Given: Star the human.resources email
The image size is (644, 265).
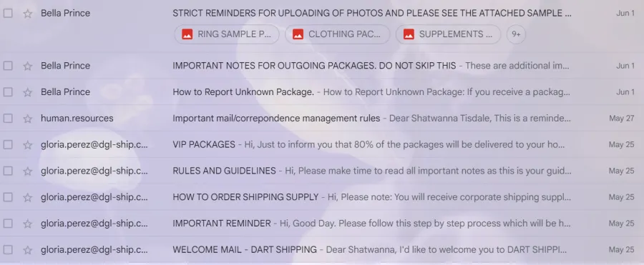Looking at the screenshot, I should [x=27, y=119].
